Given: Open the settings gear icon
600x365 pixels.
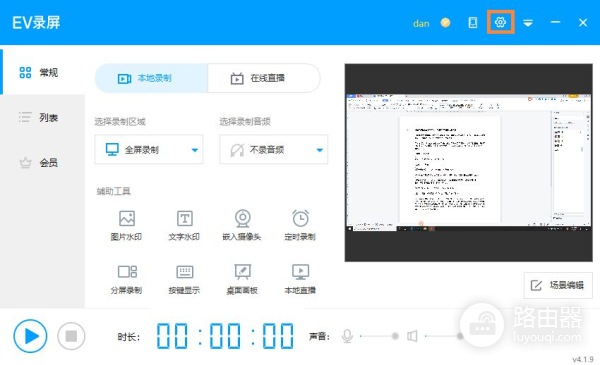Looking at the screenshot, I should click(x=500, y=23).
